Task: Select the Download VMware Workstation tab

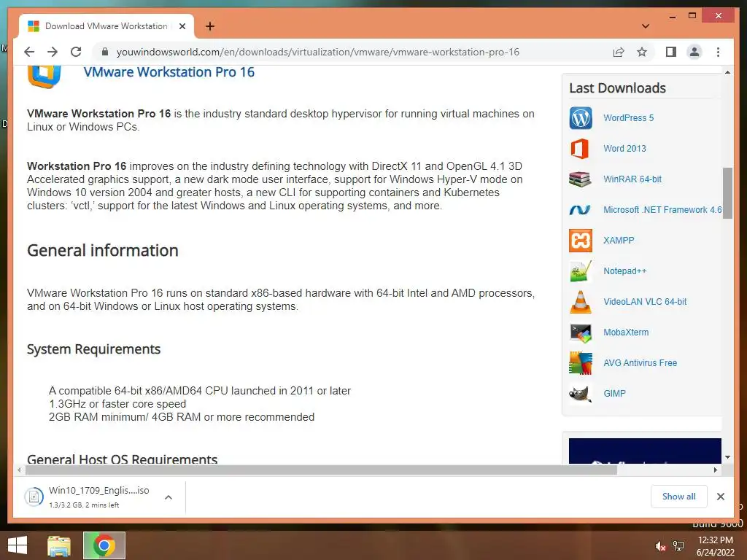Action: coord(107,26)
